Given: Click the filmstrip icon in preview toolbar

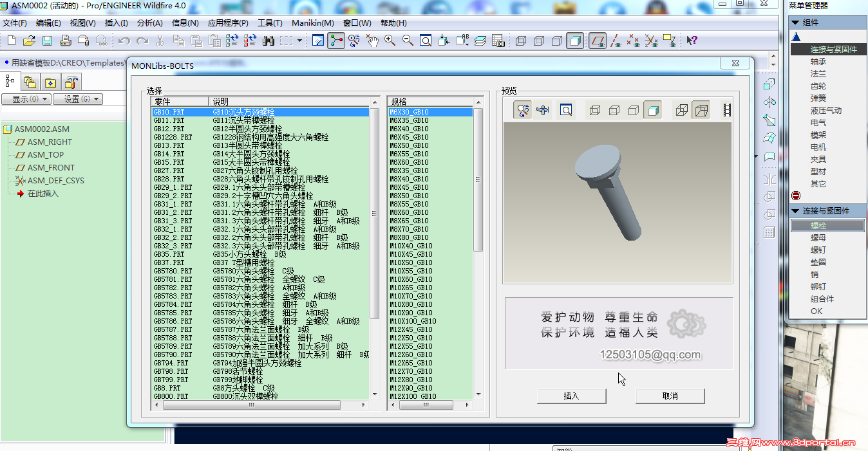Looking at the screenshot, I should [x=727, y=111].
